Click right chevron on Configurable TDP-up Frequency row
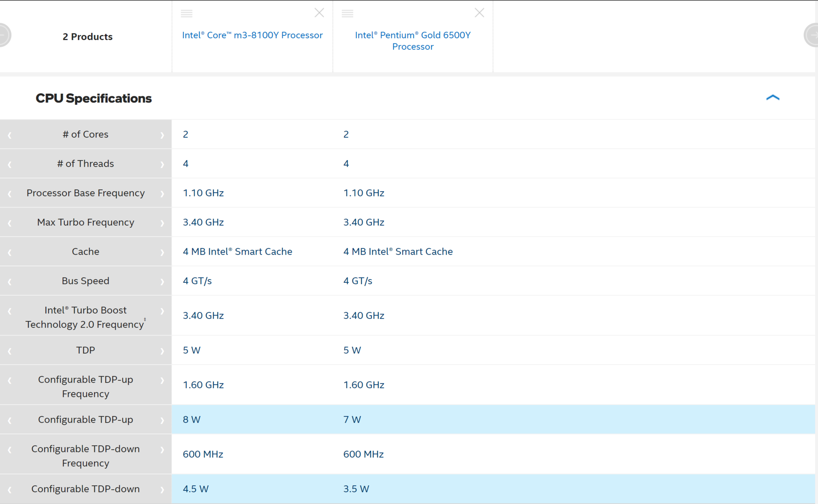This screenshot has height=504, width=818. tap(162, 380)
